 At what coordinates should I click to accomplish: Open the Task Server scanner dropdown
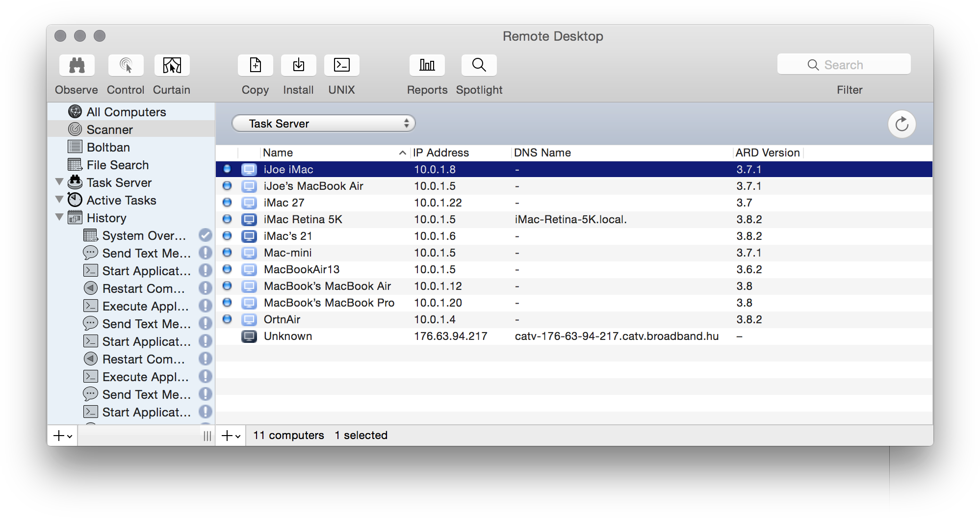pos(323,124)
